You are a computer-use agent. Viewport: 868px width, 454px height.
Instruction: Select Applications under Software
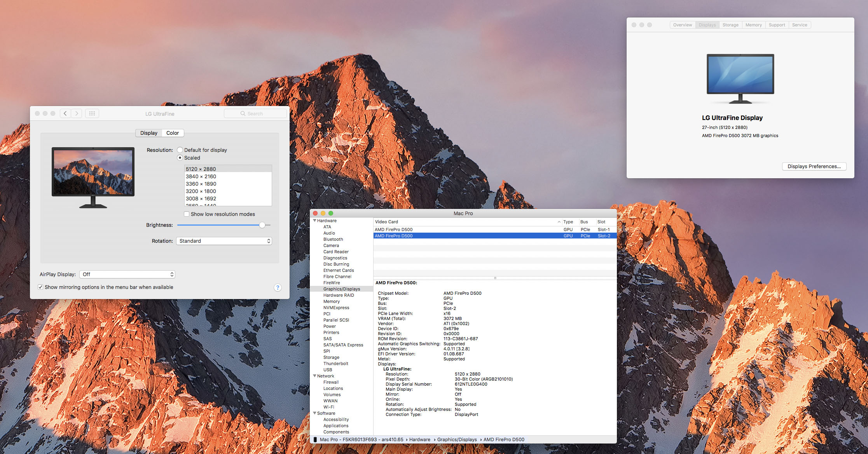pos(336,426)
